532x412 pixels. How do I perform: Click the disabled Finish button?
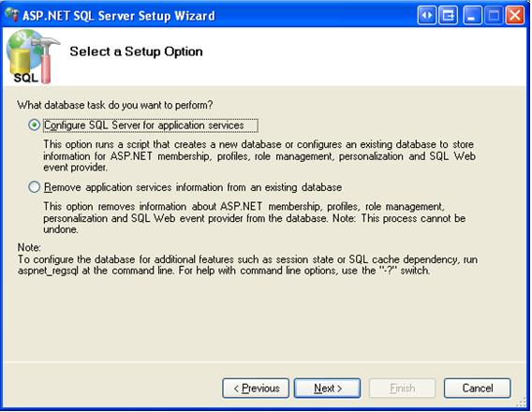tap(402, 389)
